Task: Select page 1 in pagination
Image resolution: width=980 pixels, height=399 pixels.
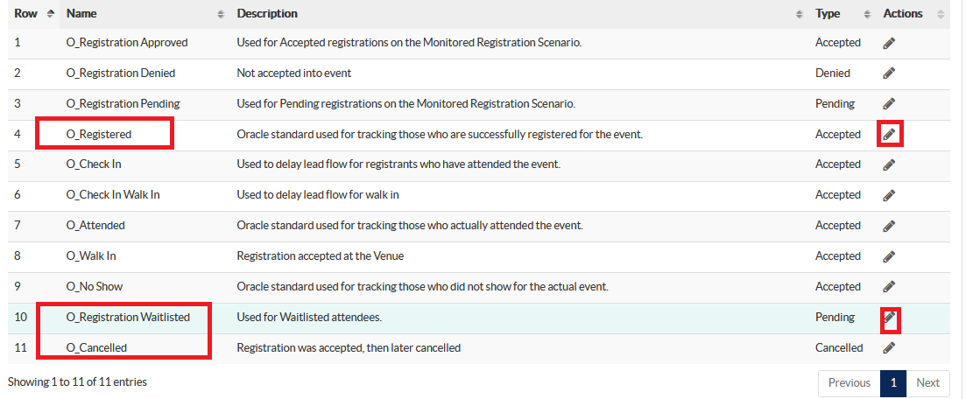Action: (893, 383)
